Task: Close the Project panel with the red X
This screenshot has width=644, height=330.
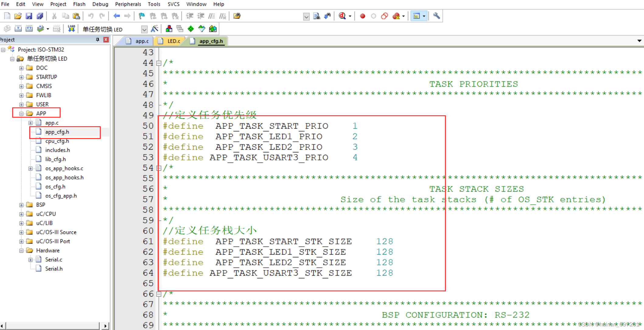Action: coord(106,40)
